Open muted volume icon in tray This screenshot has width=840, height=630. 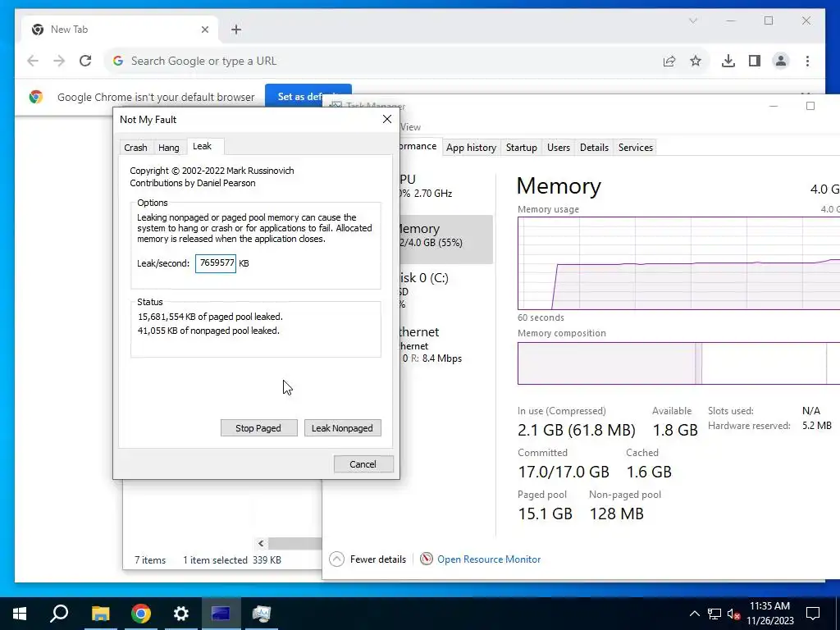(x=734, y=614)
